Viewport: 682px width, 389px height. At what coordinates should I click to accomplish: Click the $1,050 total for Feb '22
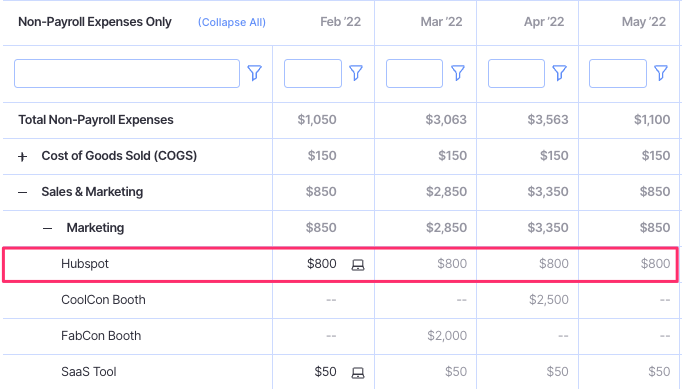(x=317, y=120)
